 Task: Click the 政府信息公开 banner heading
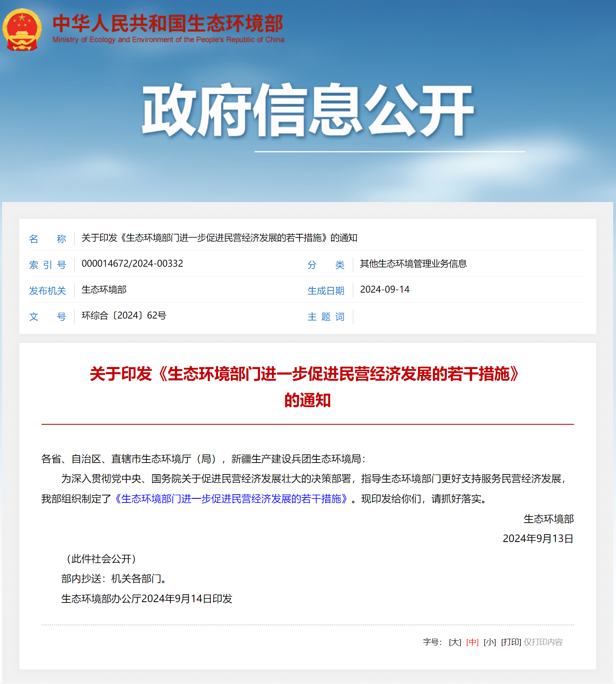(308, 110)
